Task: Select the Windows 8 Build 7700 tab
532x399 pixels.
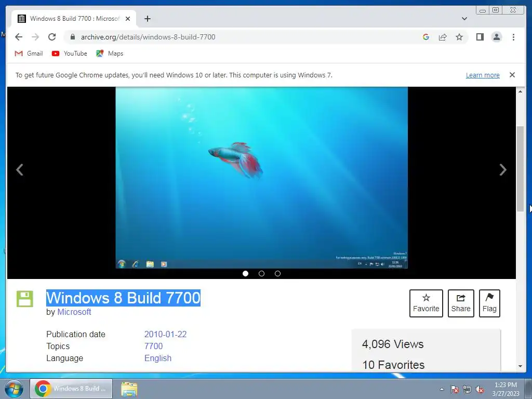Action: [74, 19]
